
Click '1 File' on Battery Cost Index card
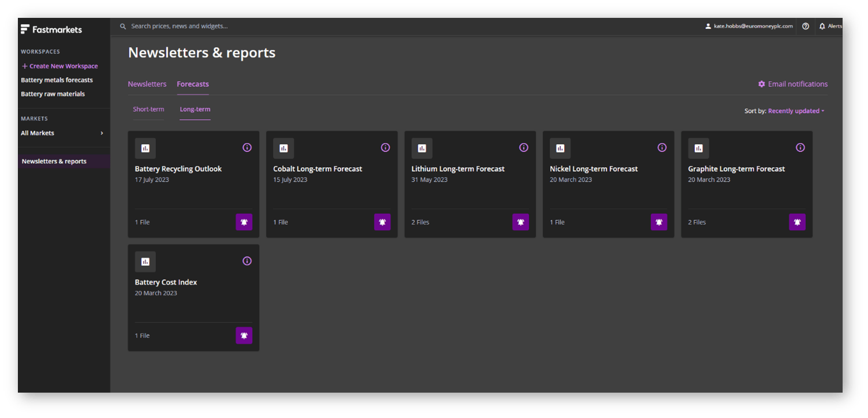pos(142,336)
